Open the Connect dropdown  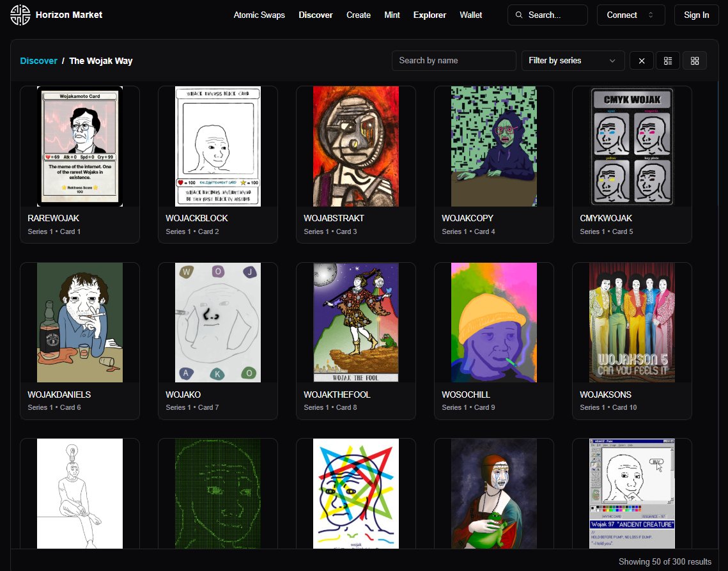click(630, 15)
